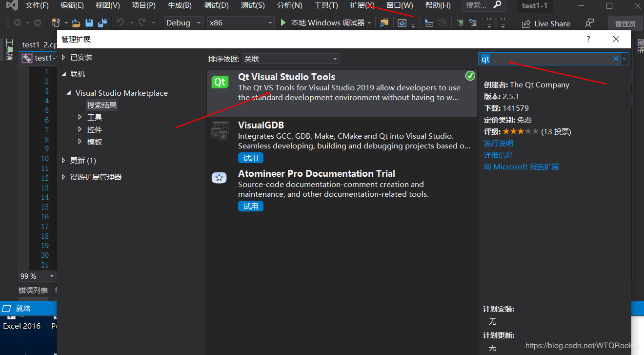
Task: Expand the 更新 (1) category
Action: [x=63, y=160]
